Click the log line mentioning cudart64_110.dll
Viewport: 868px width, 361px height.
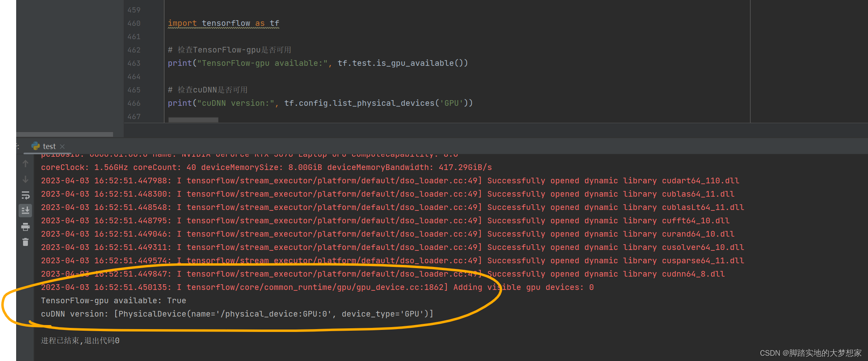tap(390, 181)
